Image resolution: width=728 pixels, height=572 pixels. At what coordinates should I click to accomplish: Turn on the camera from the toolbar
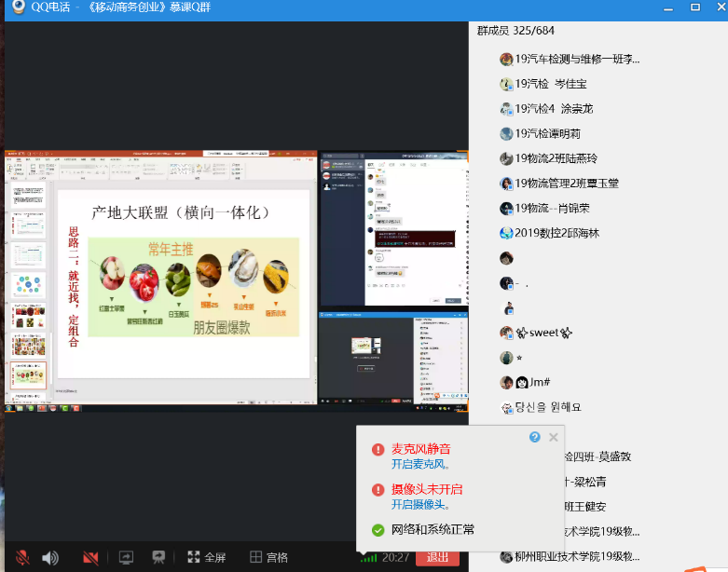point(90,557)
